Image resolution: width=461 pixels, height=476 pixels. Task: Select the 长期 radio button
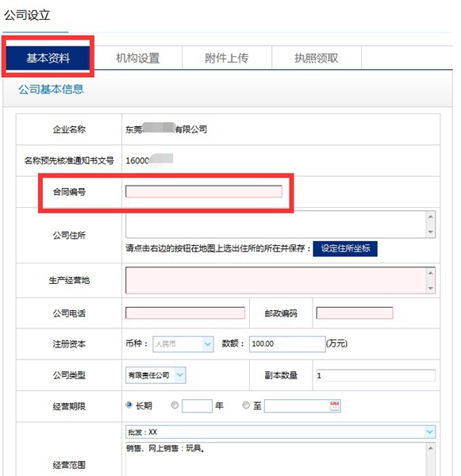(129, 405)
